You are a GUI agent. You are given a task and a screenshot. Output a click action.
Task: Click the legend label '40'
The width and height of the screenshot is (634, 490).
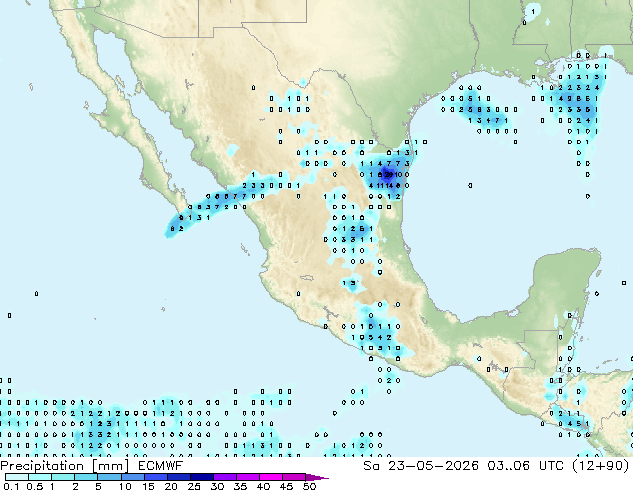pyautogui.click(x=263, y=486)
